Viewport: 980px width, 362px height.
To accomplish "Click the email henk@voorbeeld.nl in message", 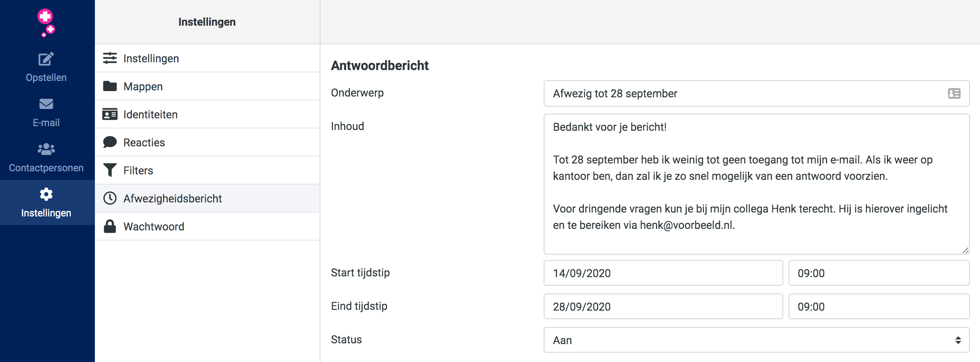I will [686, 225].
